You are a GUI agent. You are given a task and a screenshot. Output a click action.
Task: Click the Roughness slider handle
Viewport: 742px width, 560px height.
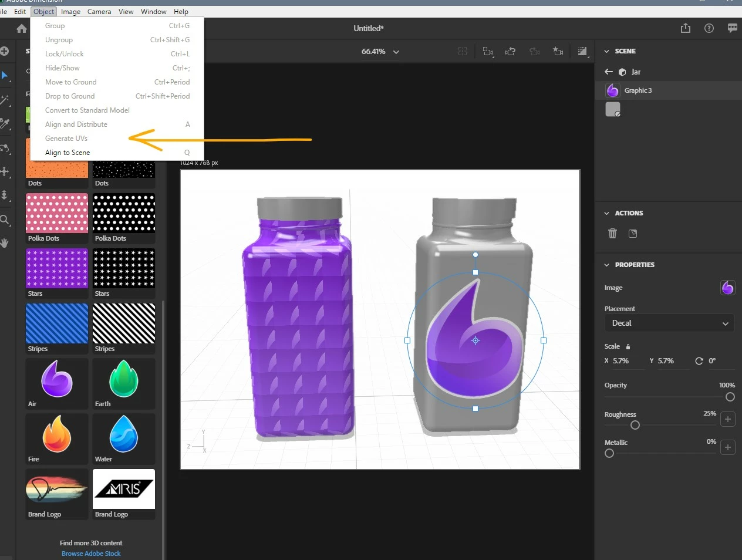(635, 425)
